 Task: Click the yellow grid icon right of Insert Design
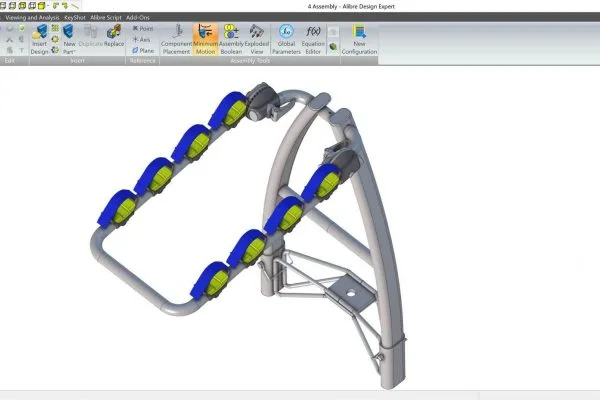[x=55, y=28]
